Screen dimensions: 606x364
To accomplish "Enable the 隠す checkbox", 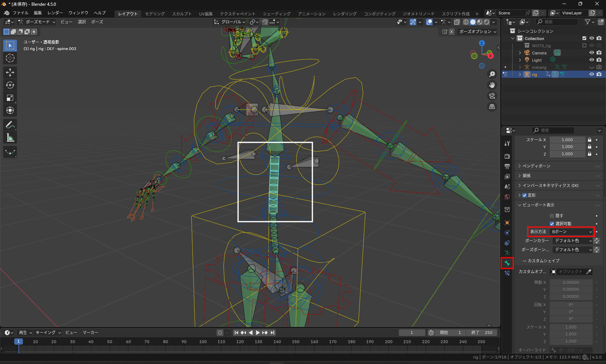I will click(x=552, y=216).
